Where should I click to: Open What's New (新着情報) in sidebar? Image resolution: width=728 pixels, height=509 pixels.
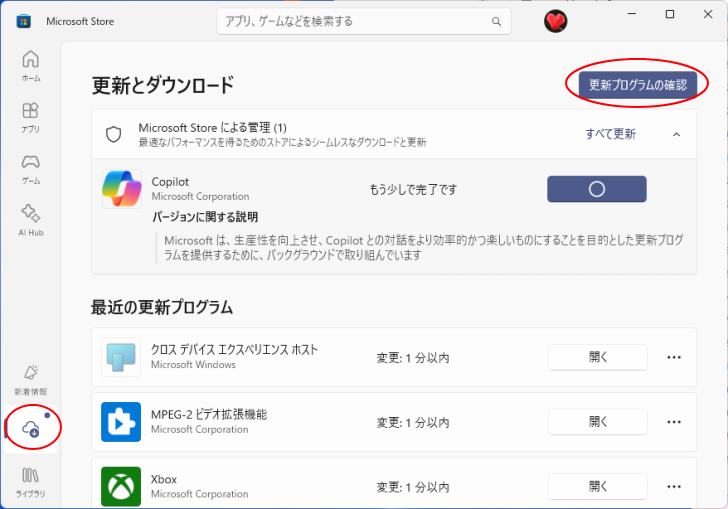coord(31,379)
